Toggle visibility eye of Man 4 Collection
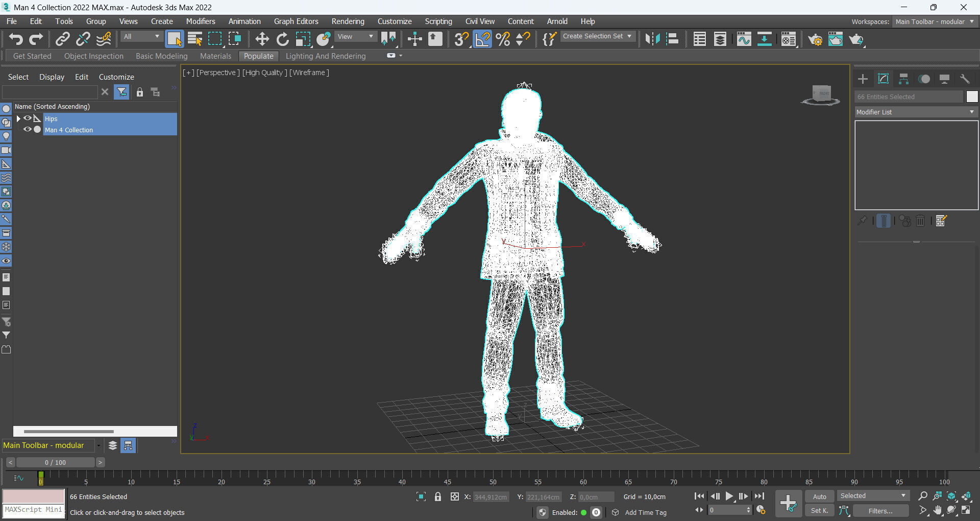 tap(28, 130)
